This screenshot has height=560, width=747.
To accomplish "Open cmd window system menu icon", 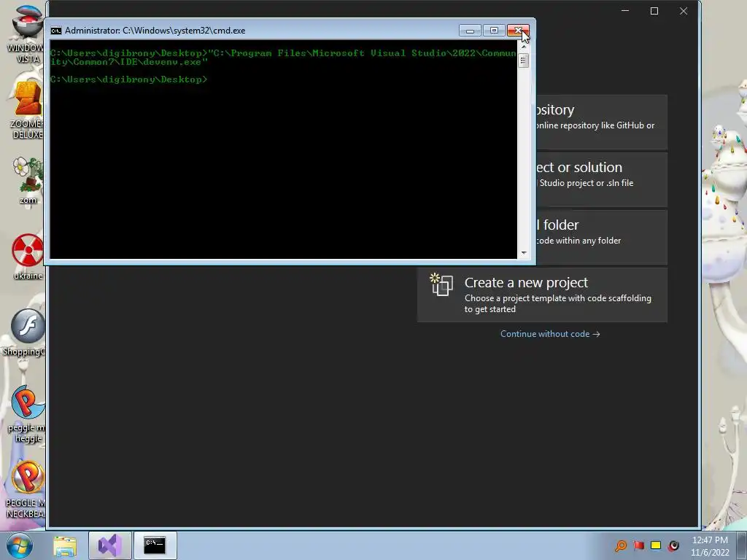I will click(55, 31).
